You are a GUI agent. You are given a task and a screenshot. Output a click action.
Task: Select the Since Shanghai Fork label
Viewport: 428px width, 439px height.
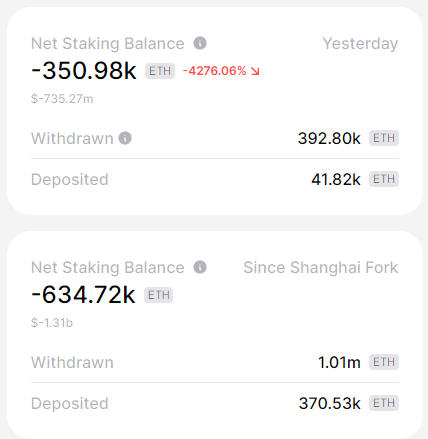point(321,267)
